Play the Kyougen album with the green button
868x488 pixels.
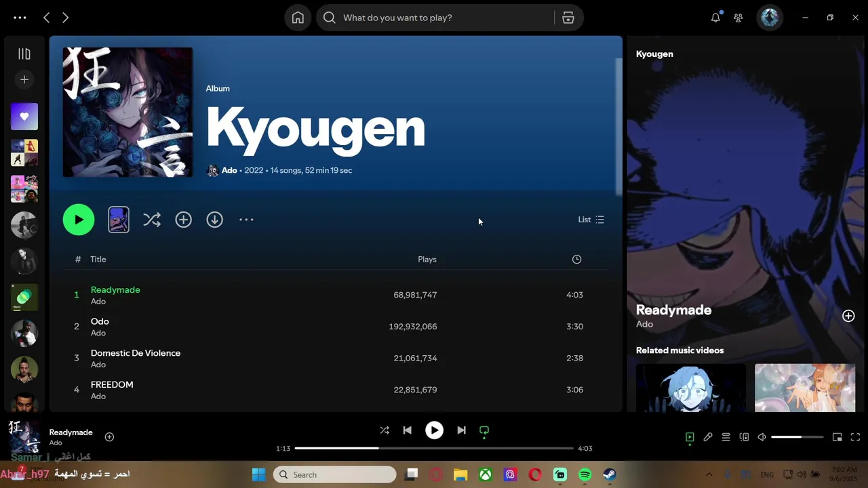(x=79, y=220)
